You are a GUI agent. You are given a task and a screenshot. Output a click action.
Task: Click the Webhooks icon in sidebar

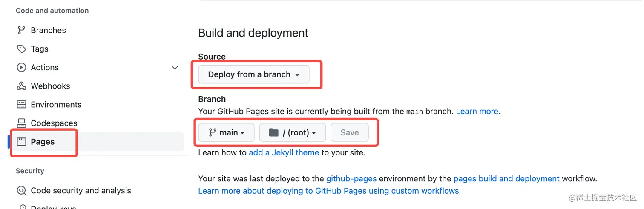click(21, 86)
